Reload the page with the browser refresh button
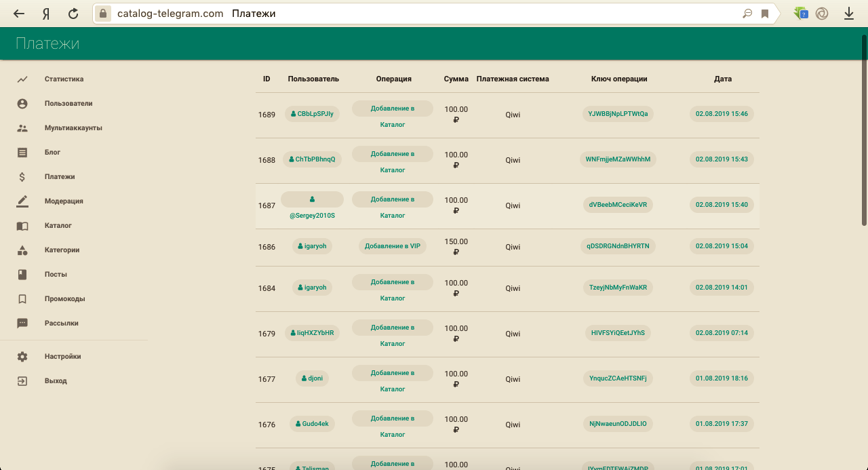 pos(73,14)
